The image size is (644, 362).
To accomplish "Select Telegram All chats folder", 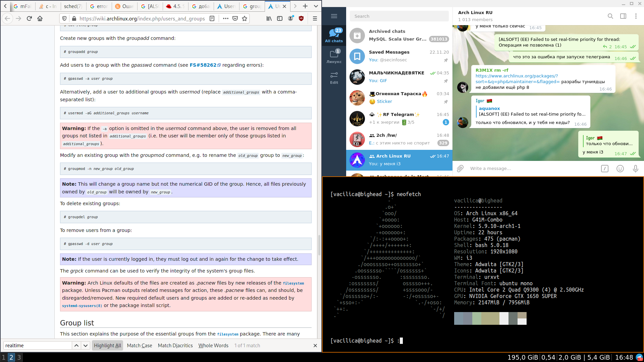I will point(334,36).
